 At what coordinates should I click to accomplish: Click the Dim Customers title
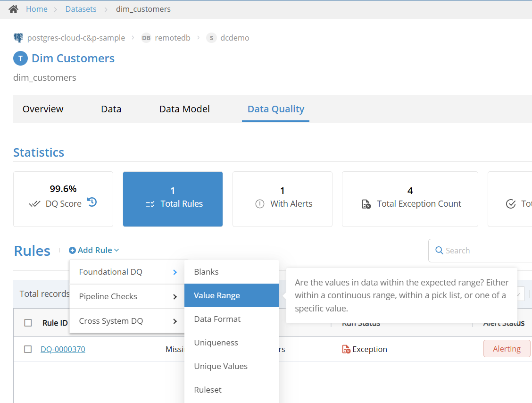click(73, 59)
